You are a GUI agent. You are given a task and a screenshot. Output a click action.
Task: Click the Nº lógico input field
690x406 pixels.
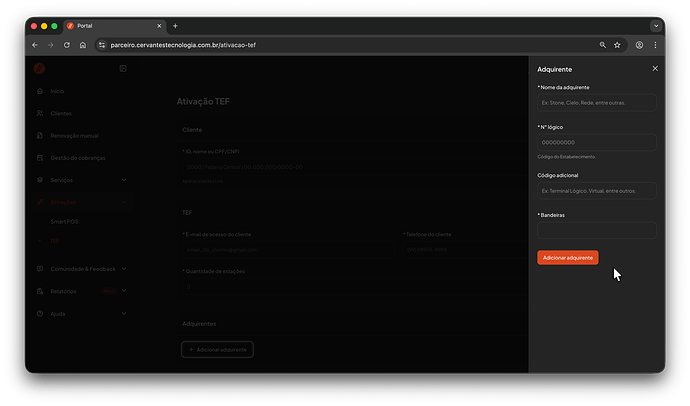[596, 142]
